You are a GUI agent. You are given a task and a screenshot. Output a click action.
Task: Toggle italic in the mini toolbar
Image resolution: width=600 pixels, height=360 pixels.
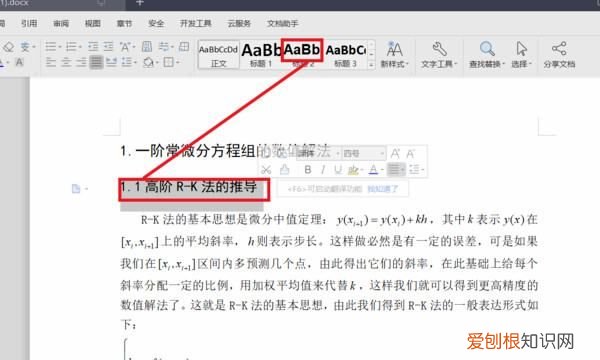323,169
